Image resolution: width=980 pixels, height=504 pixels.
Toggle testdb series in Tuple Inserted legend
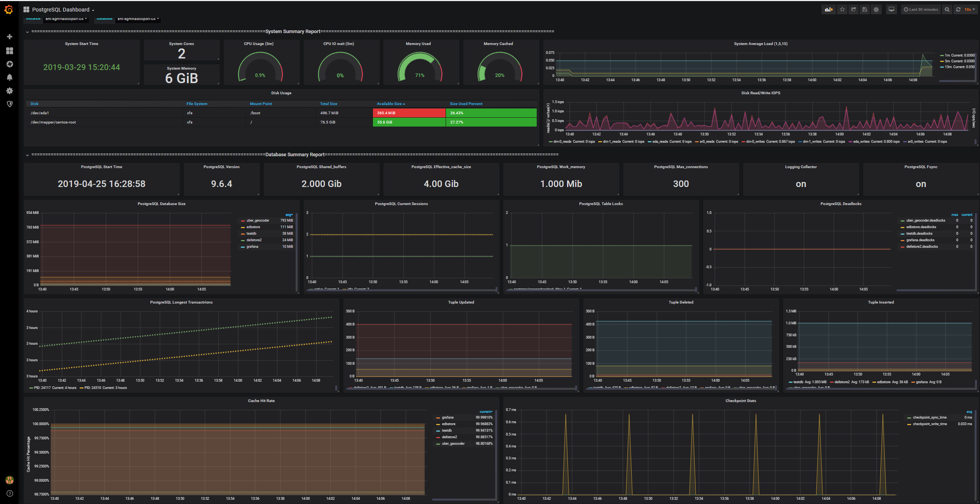tap(798, 382)
